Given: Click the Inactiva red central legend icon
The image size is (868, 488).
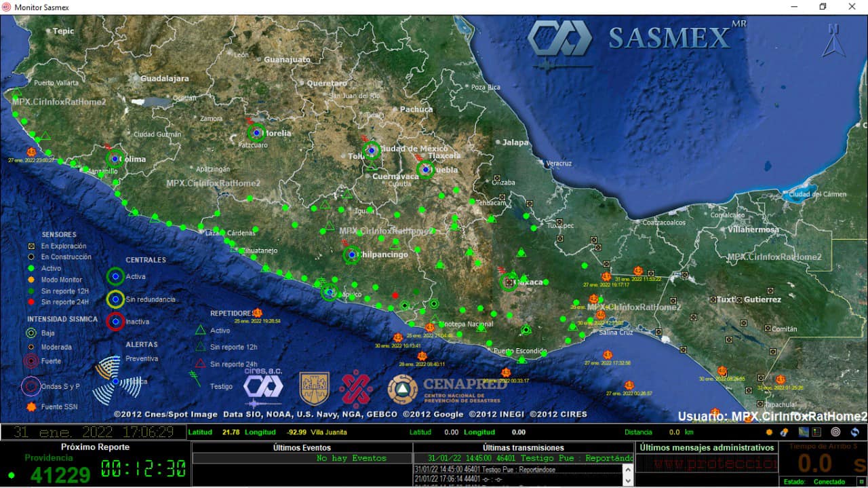Looking at the screenshot, I should (x=115, y=321).
